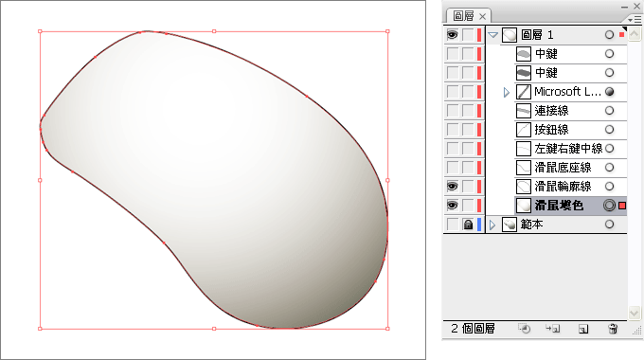The image size is (644, 360).
Task: Click thumbnail of Microsoft L... group
Action: 523,92
